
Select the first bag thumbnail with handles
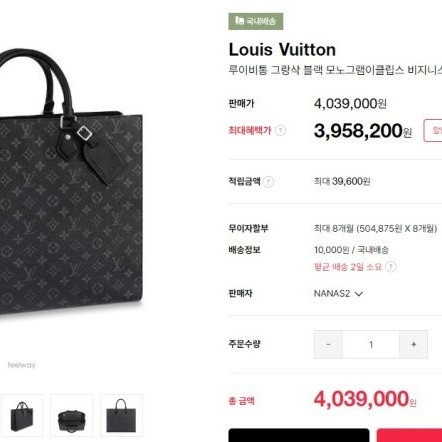click(x=22, y=415)
